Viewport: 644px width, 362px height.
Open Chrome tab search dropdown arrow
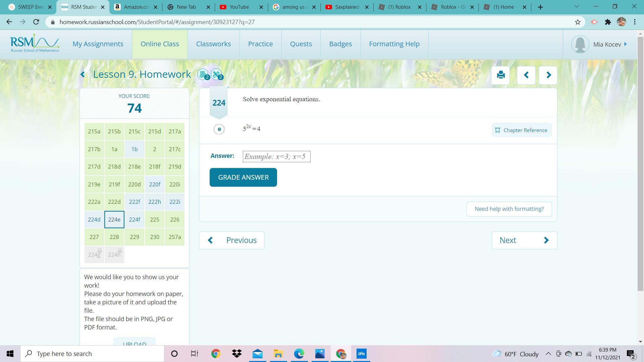click(577, 7)
